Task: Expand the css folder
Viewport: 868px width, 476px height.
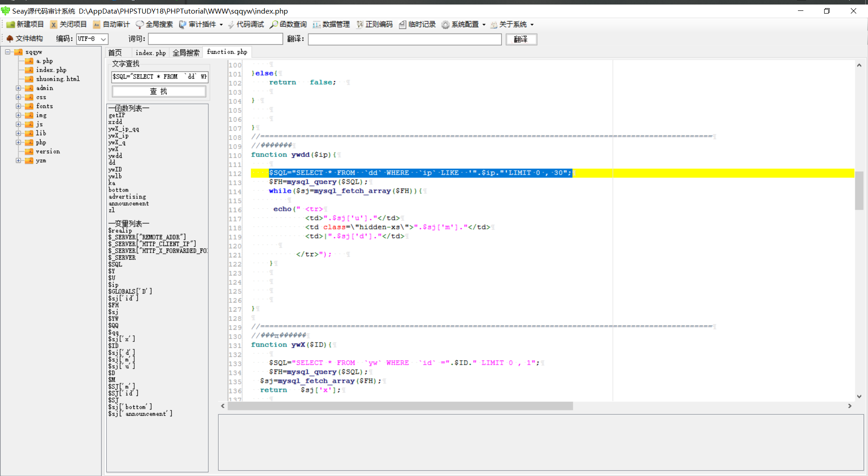Action: click(19, 97)
